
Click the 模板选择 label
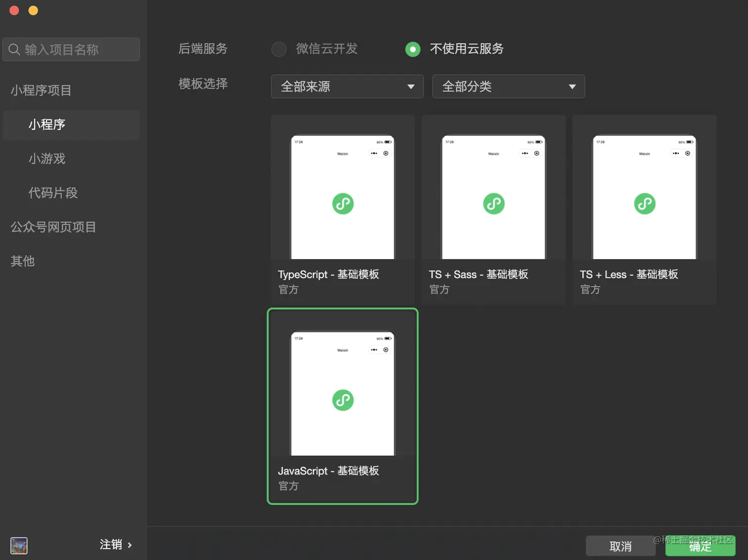coord(203,84)
